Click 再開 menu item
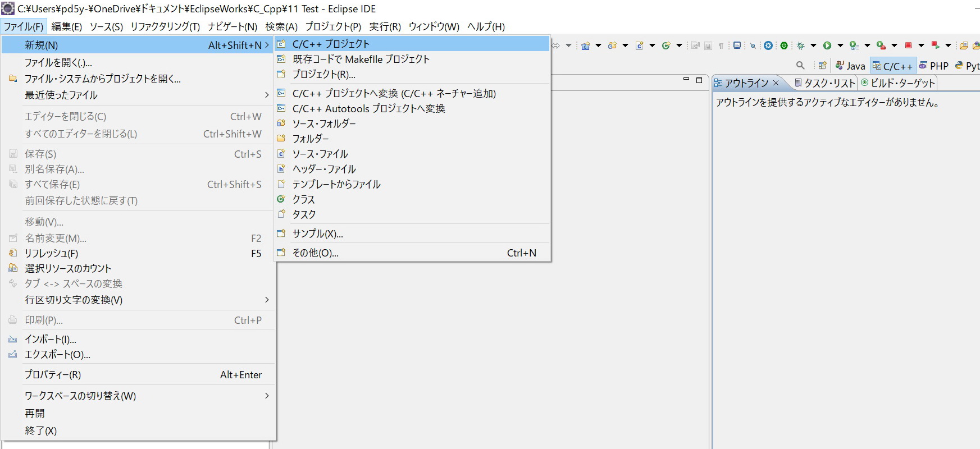980x449 pixels. click(x=139, y=413)
